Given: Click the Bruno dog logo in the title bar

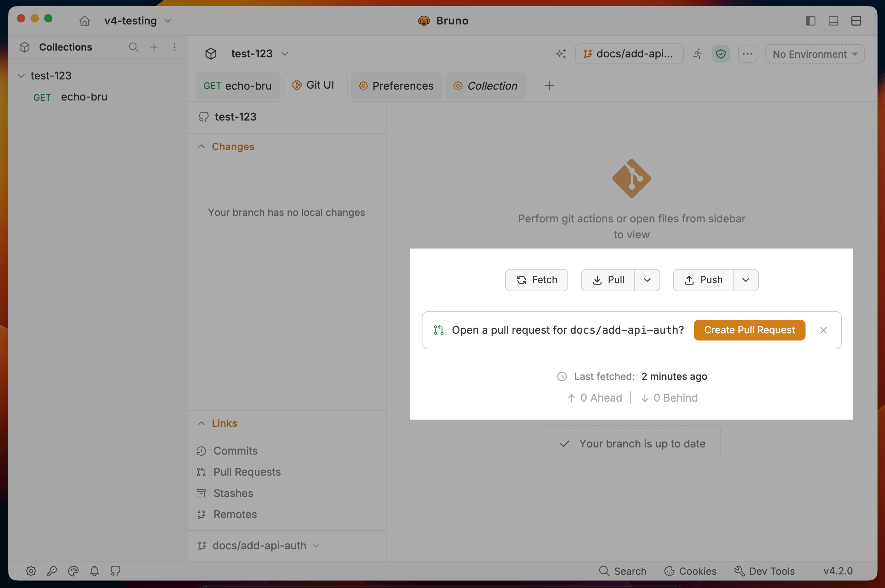Looking at the screenshot, I should (424, 21).
